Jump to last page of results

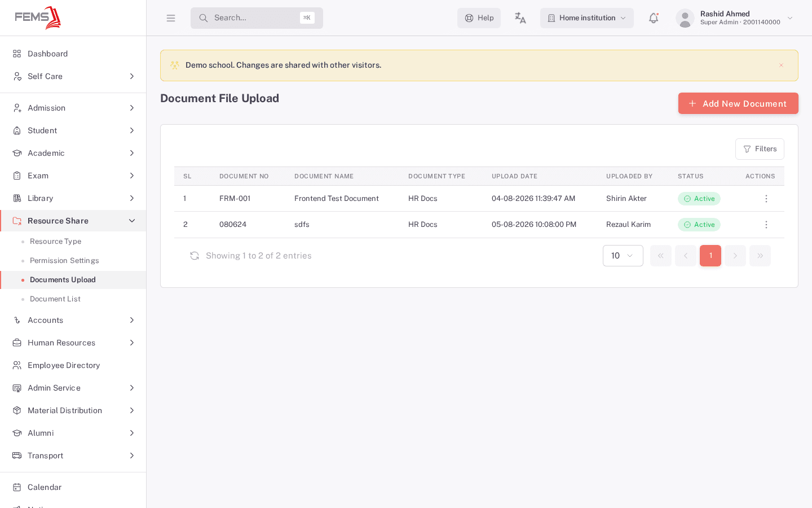click(x=760, y=256)
